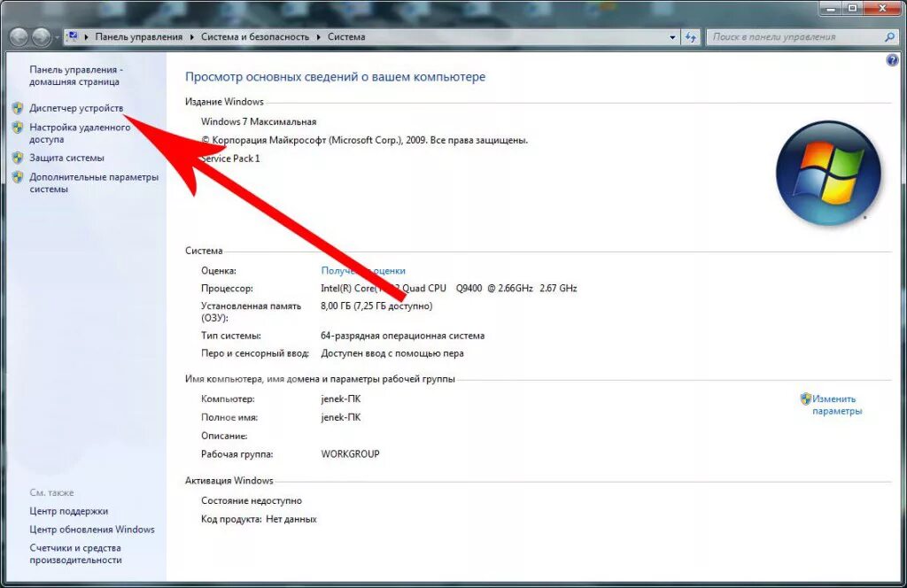Minimize the System window
This screenshot has width=907, height=588.
point(831,9)
